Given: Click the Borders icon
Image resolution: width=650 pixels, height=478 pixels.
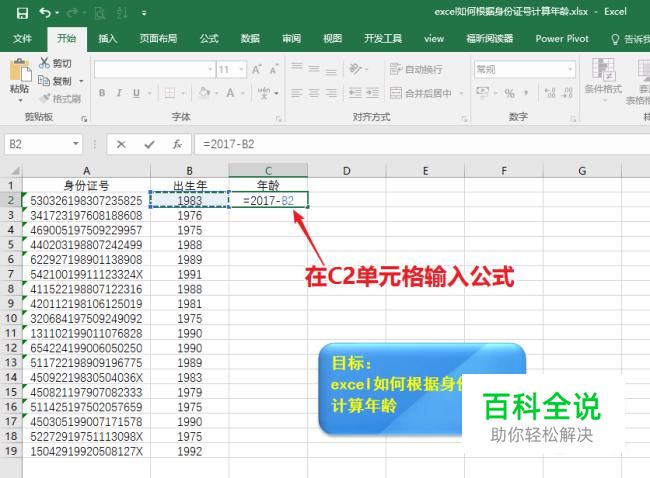Looking at the screenshot, I should point(170,93).
